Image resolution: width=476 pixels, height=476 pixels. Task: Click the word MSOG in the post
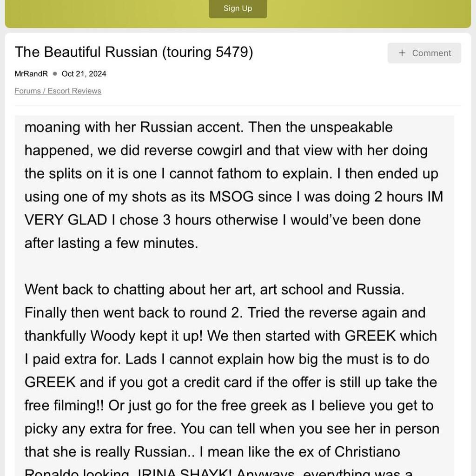231,196
